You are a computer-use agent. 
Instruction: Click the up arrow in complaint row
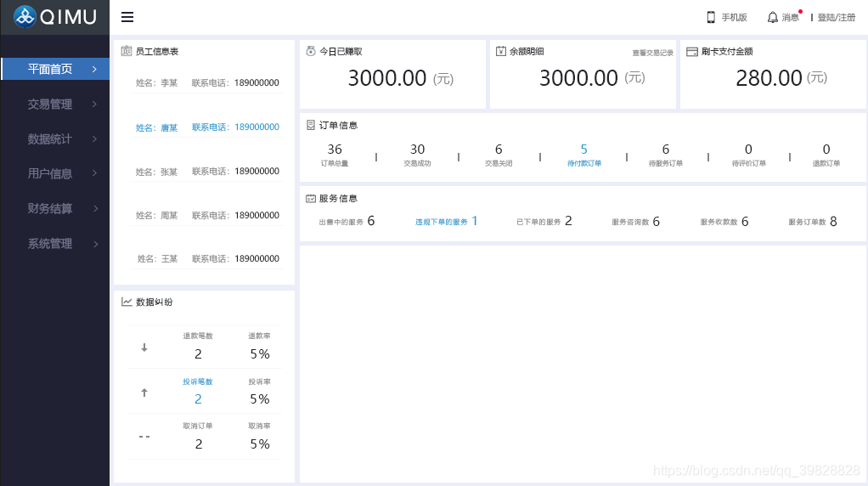(144, 393)
